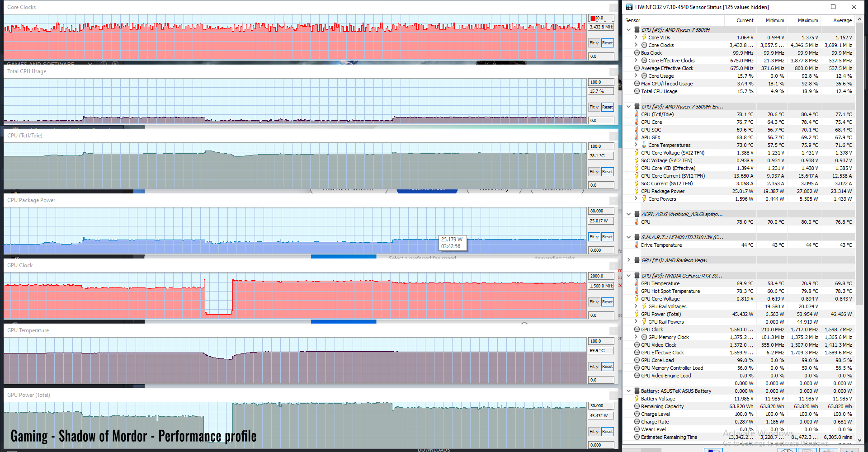868x452 pixels.
Task: Click the red color swatch in Core Clocks
Action: (593, 19)
